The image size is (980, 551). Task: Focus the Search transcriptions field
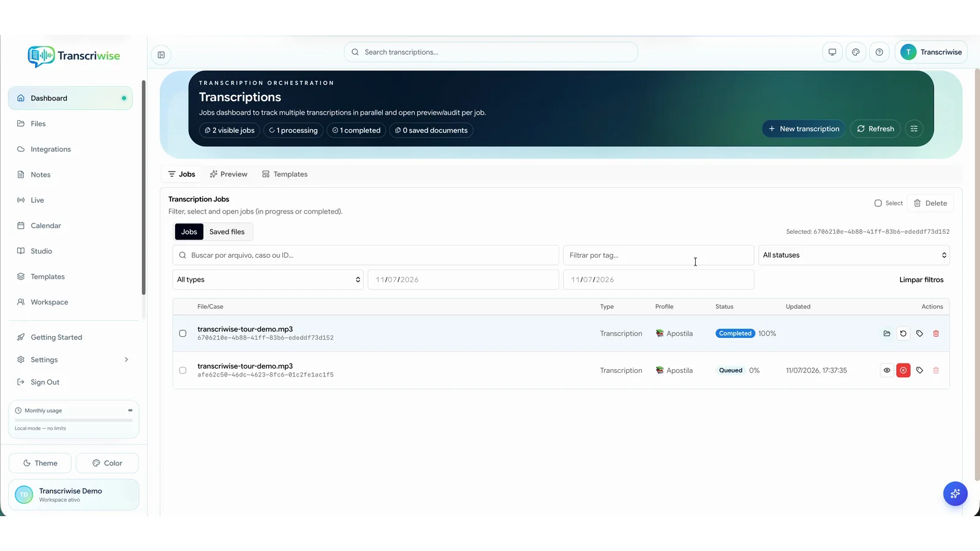pyautogui.click(x=491, y=52)
